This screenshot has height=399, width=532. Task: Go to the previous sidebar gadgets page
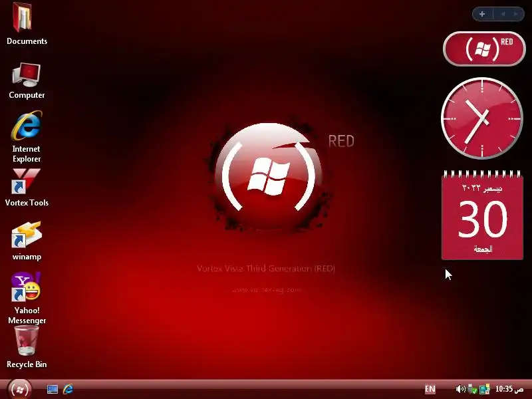point(503,14)
